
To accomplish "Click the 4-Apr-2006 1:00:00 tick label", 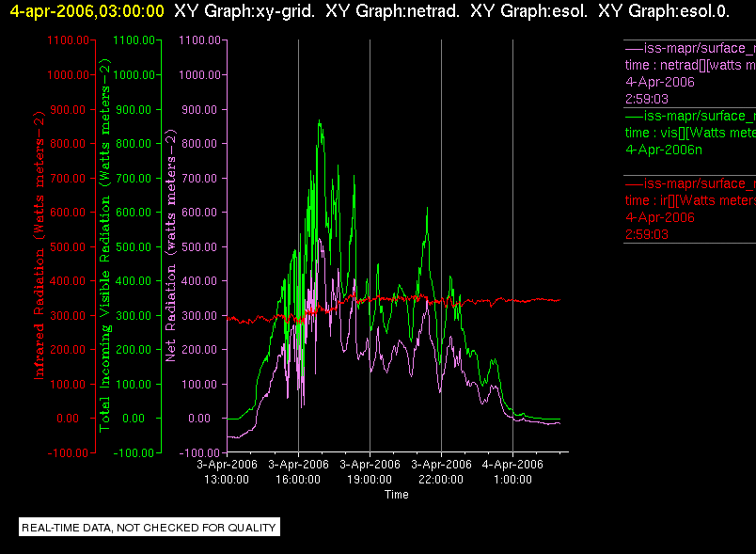I will [512, 471].
